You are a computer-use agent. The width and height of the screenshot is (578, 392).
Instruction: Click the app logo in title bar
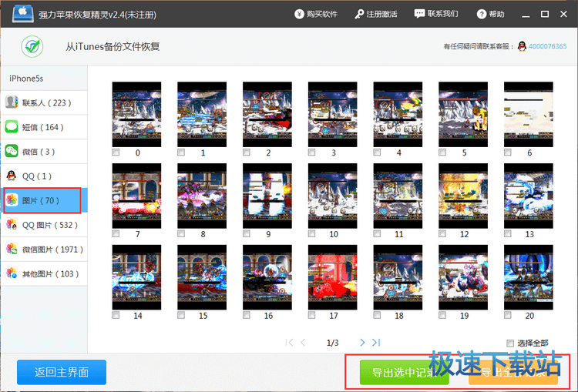tap(23, 14)
